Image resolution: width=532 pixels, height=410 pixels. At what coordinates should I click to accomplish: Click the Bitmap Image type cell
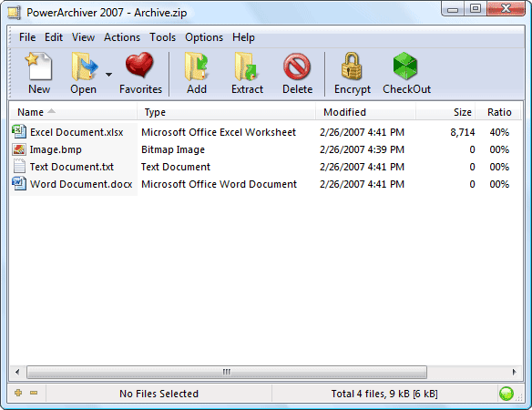(173, 149)
